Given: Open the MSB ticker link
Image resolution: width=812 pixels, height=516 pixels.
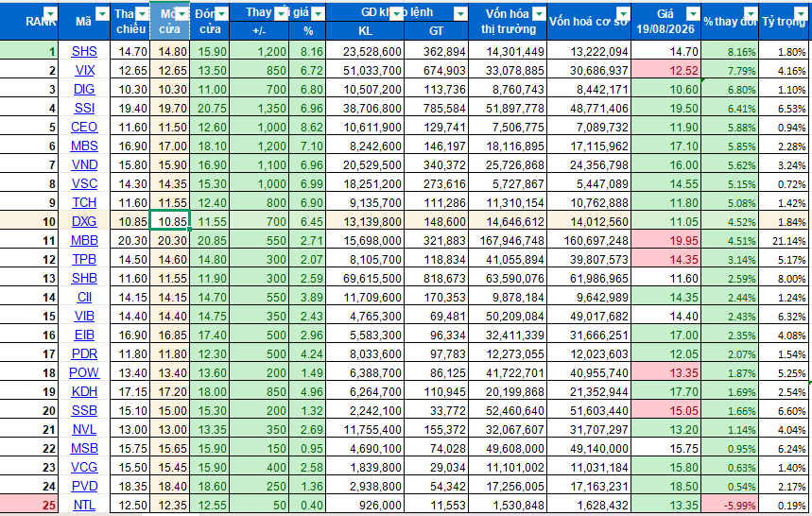Looking at the screenshot, I should (84, 448).
